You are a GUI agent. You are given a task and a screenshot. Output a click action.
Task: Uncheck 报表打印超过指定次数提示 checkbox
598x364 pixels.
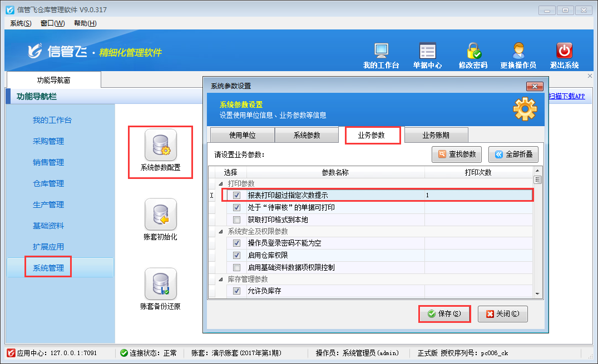coord(237,196)
